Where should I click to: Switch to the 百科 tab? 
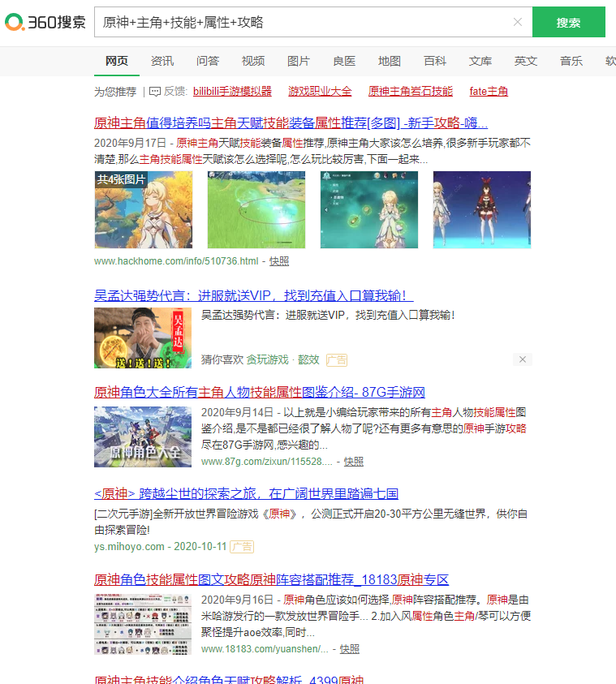(434, 61)
